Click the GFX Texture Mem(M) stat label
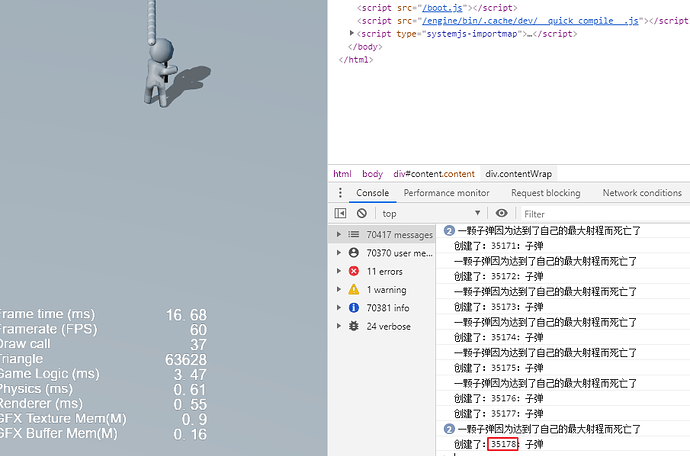The image size is (690, 456). click(x=63, y=418)
